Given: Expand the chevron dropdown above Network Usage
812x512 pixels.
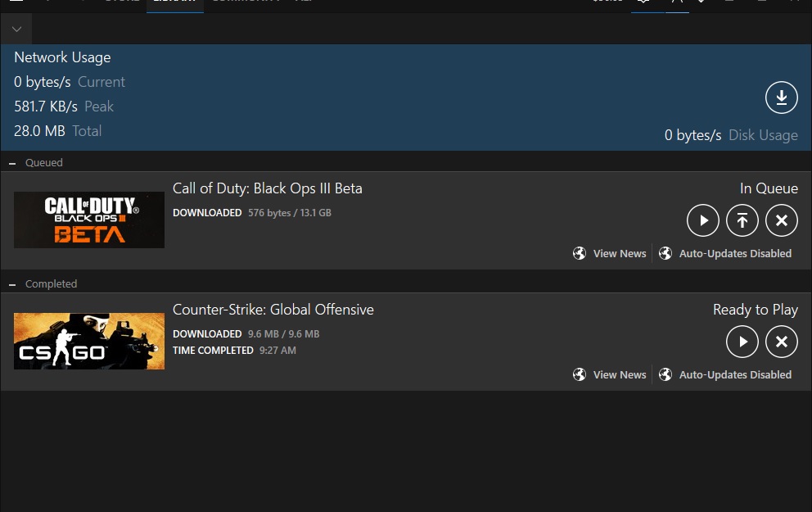Looking at the screenshot, I should pos(16,30).
